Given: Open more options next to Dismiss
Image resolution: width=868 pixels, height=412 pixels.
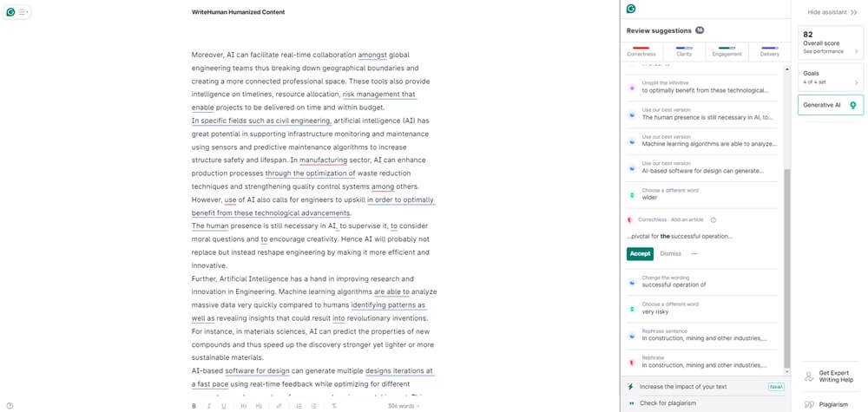Looking at the screenshot, I should (x=694, y=253).
